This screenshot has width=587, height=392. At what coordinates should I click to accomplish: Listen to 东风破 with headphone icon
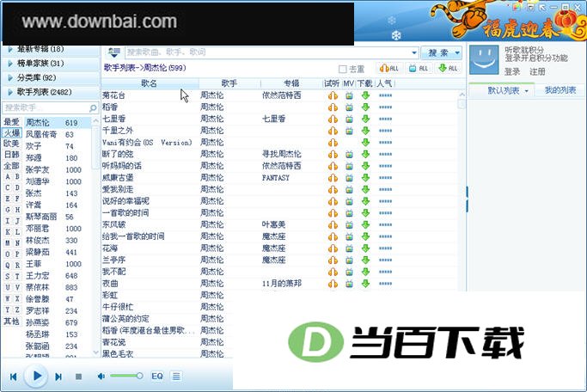(x=333, y=225)
